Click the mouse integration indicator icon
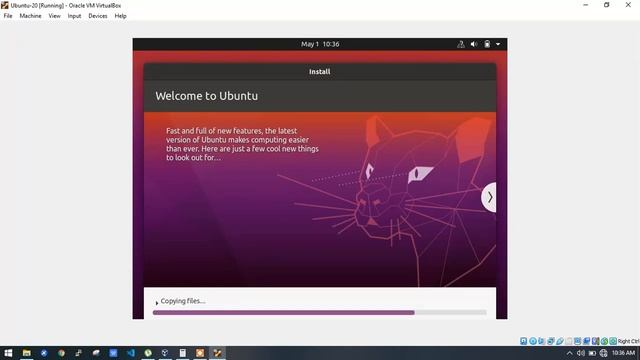This screenshot has width=640, height=360. click(x=604, y=341)
